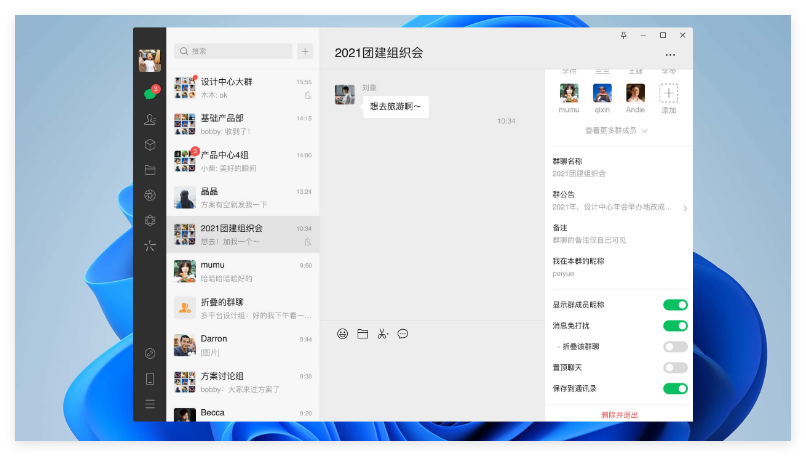Open the 折叠的群聊 folder

tap(243, 308)
